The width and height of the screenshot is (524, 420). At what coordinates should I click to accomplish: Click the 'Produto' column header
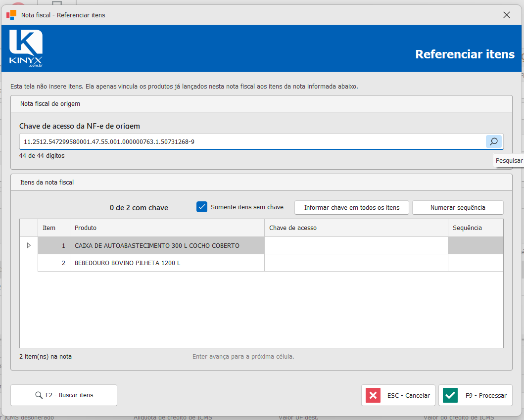click(x=167, y=228)
